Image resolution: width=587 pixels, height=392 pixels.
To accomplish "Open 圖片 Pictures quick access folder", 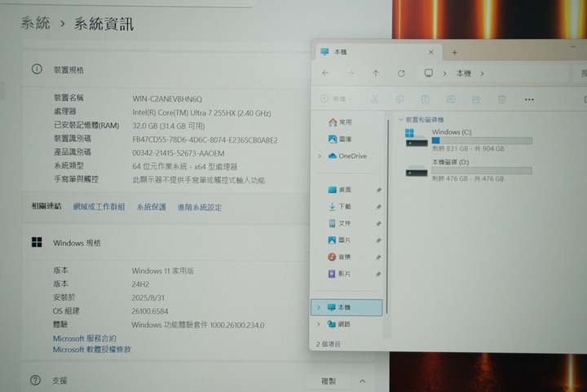I will [x=339, y=240].
